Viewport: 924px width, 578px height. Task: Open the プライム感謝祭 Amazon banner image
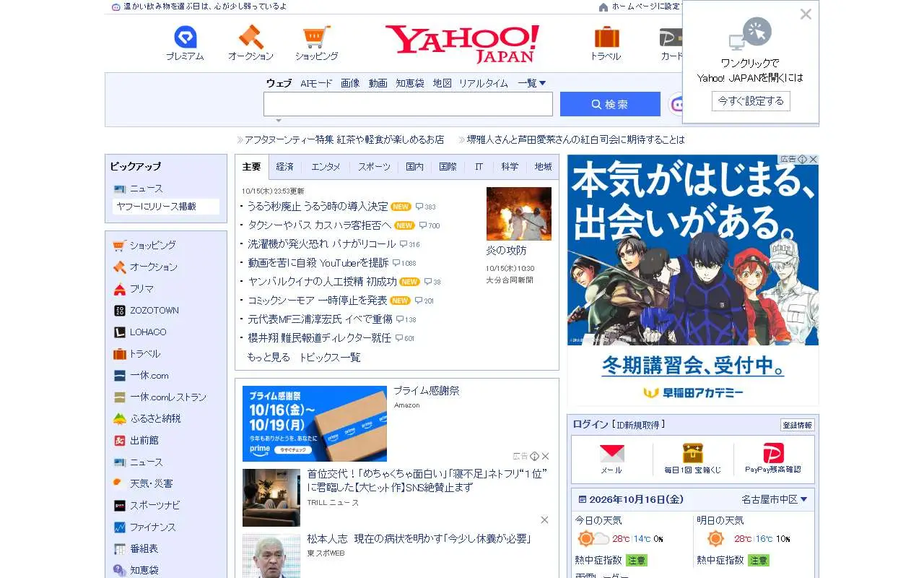(x=315, y=423)
